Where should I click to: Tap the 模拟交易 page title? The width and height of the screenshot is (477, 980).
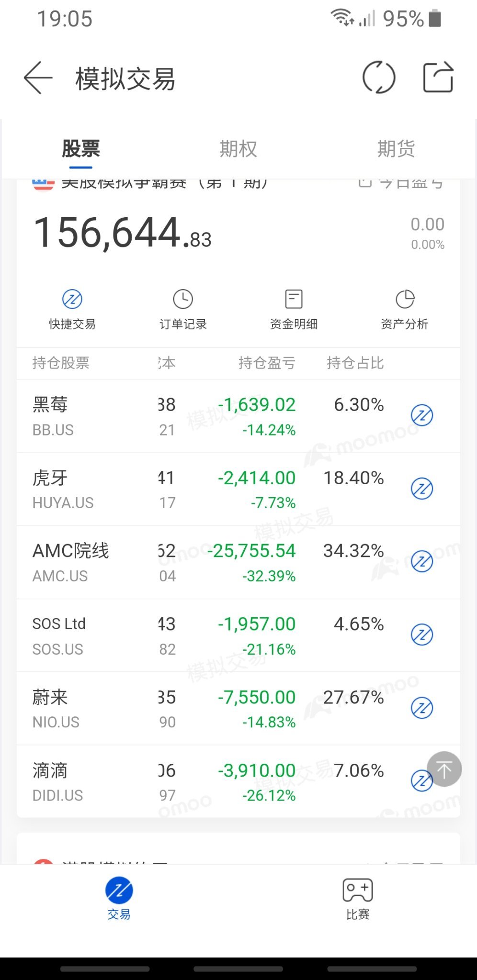coord(125,79)
